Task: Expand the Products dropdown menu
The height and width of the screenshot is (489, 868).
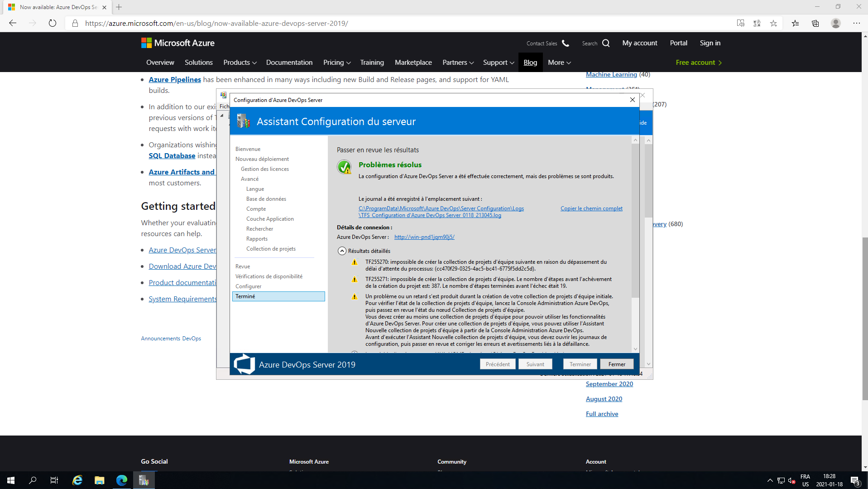Action: (x=240, y=63)
